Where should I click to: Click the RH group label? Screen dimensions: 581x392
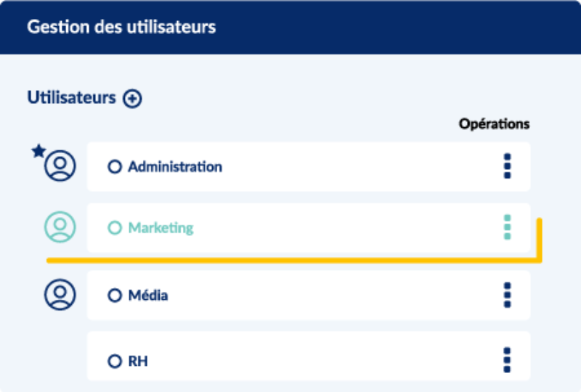coord(138,361)
